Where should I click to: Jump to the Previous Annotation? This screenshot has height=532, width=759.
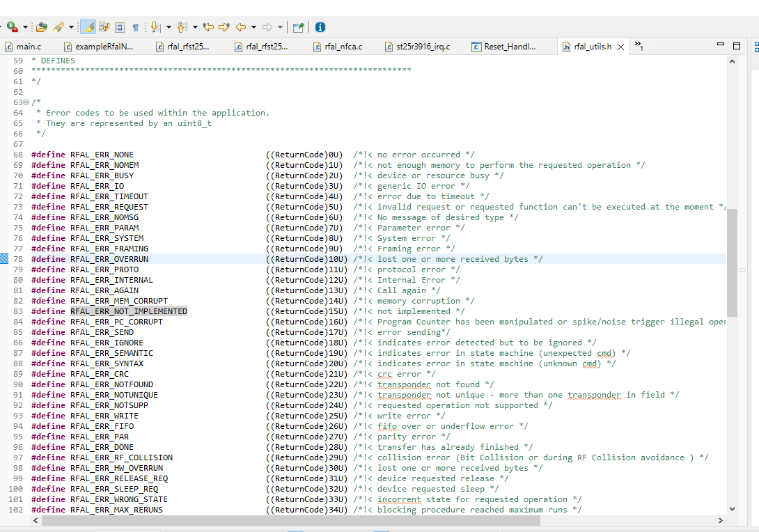[x=182, y=27]
